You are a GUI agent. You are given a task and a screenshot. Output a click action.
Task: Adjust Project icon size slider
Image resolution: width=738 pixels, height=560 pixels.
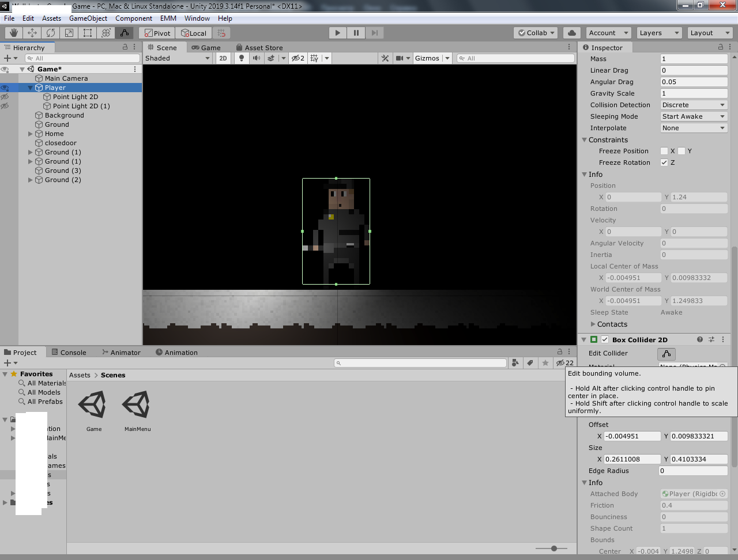click(554, 548)
